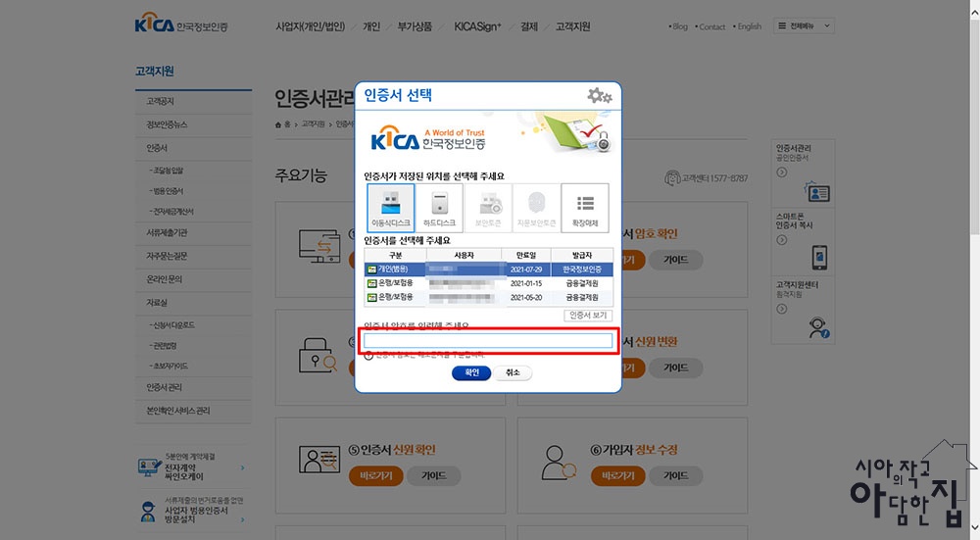
Task: Follow the Blog link
Action: coord(678,26)
